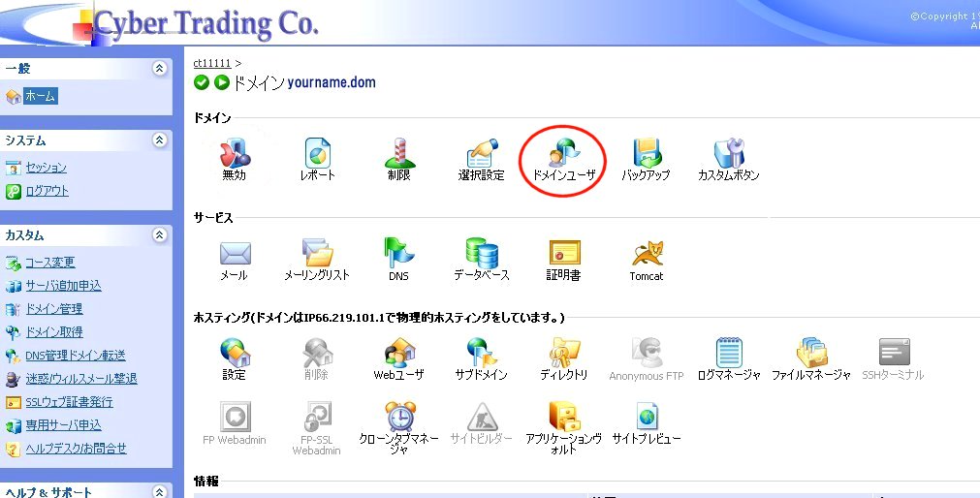Viewport: 980px width, 498px height.
Task: Open the DNS settings icon
Action: [x=398, y=255]
